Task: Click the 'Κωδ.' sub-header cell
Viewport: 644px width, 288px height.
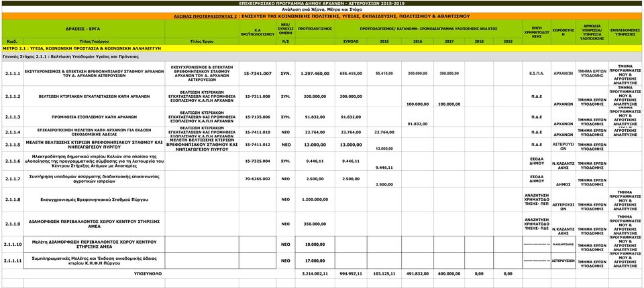Action: coord(12,42)
